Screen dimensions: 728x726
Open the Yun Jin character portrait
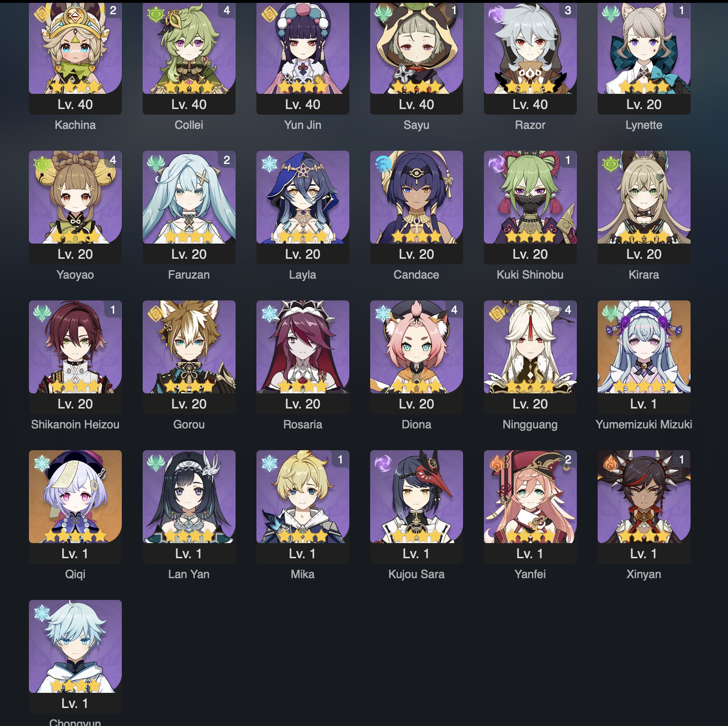pyautogui.click(x=303, y=48)
